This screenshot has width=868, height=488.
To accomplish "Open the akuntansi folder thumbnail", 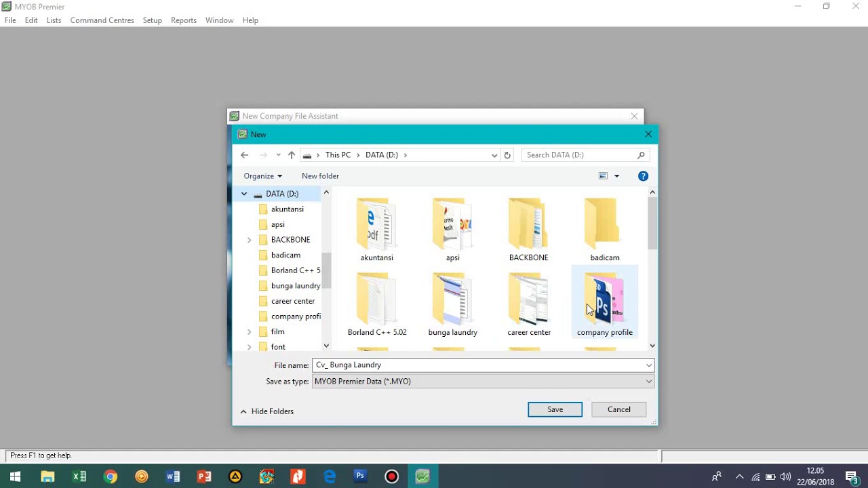I will tap(377, 229).
